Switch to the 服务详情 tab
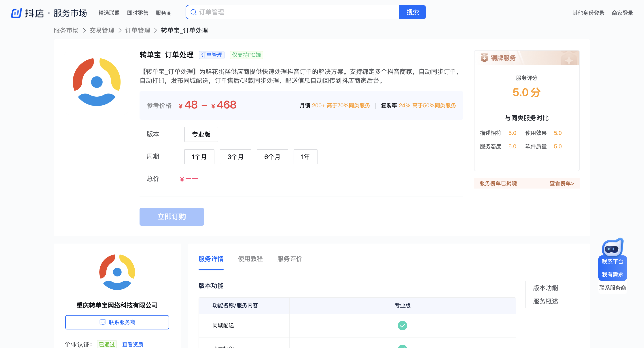 211,259
